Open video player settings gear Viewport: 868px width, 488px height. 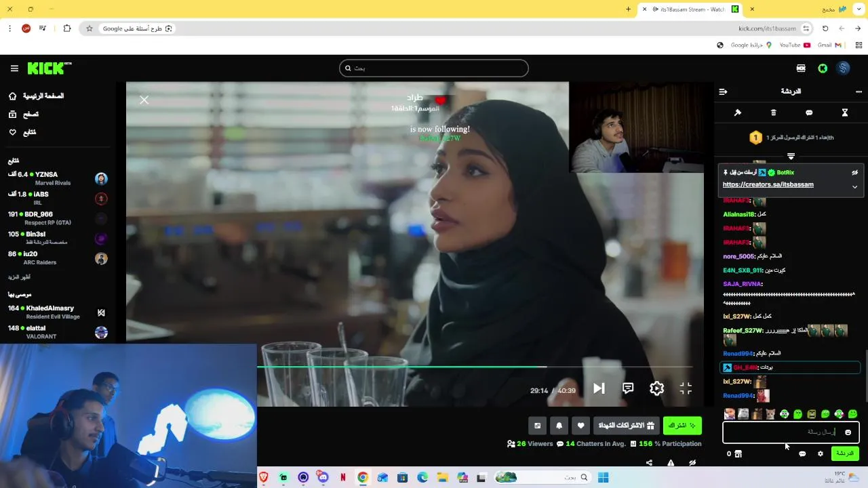pyautogui.click(x=656, y=388)
